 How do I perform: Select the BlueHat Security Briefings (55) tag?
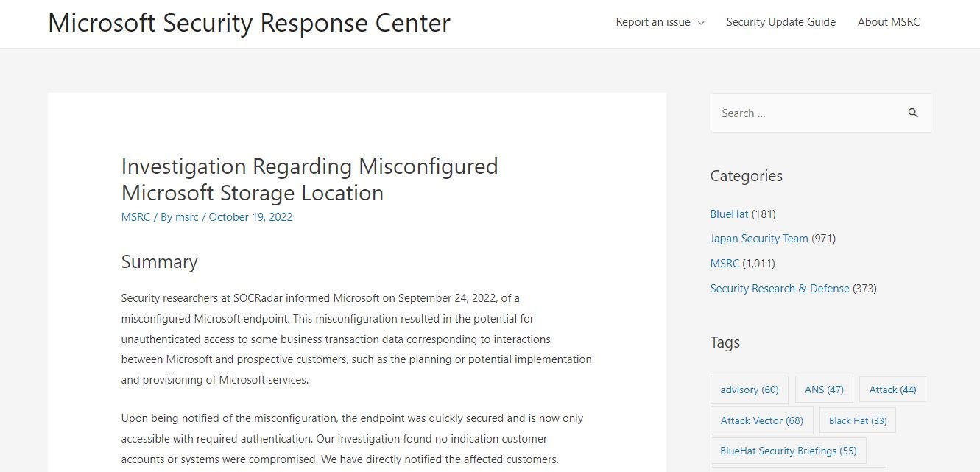(x=788, y=451)
